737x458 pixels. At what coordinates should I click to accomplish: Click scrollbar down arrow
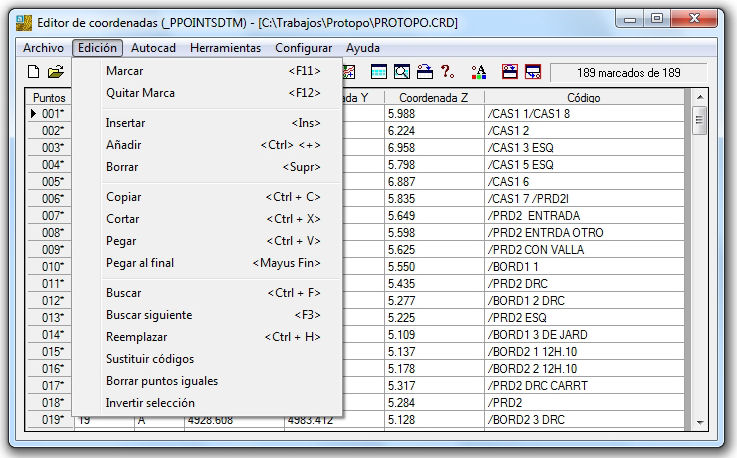pyautogui.click(x=700, y=422)
